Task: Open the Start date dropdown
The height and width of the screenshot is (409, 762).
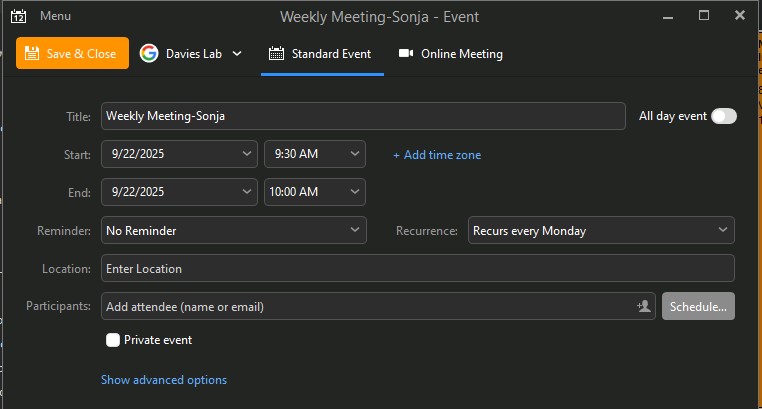Action: pyautogui.click(x=248, y=154)
